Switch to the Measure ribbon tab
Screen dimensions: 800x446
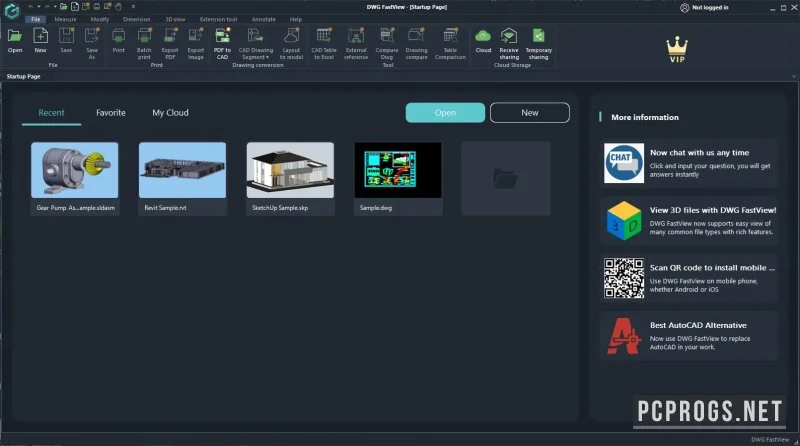pyautogui.click(x=65, y=19)
